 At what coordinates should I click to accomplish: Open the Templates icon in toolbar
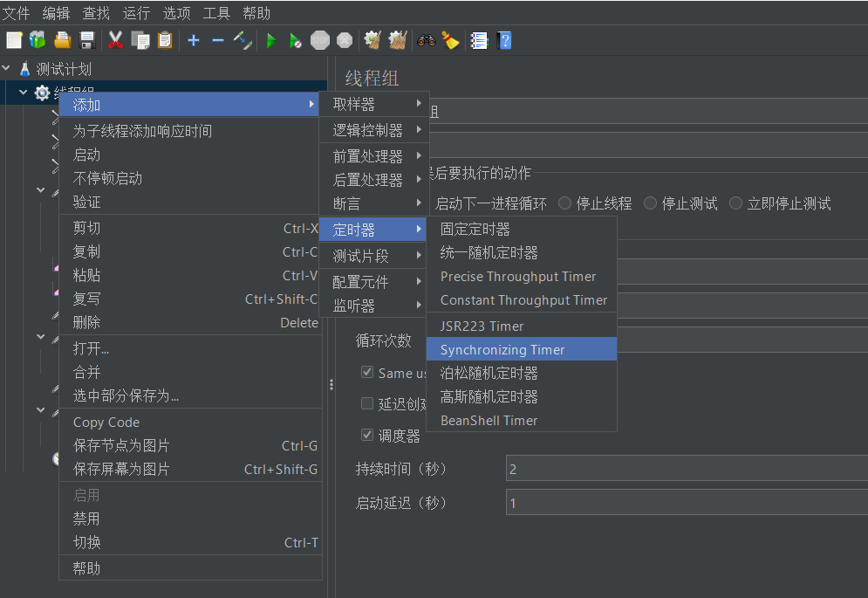38,40
